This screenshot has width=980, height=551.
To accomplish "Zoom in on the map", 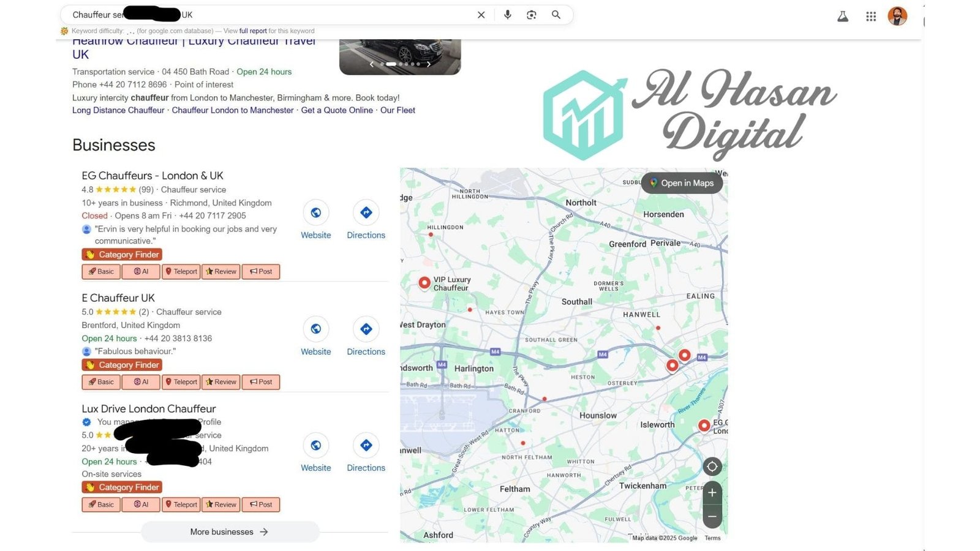I will pyautogui.click(x=712, y=493).
